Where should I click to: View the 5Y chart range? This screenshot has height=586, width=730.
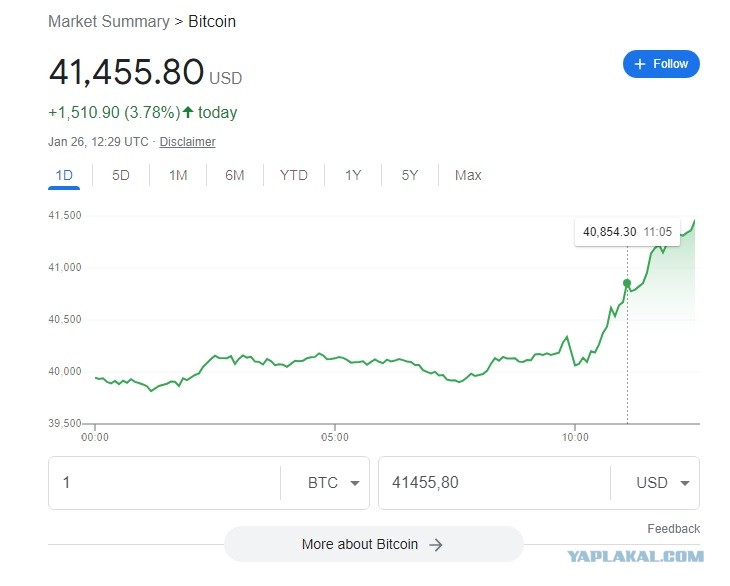point(410,175)
